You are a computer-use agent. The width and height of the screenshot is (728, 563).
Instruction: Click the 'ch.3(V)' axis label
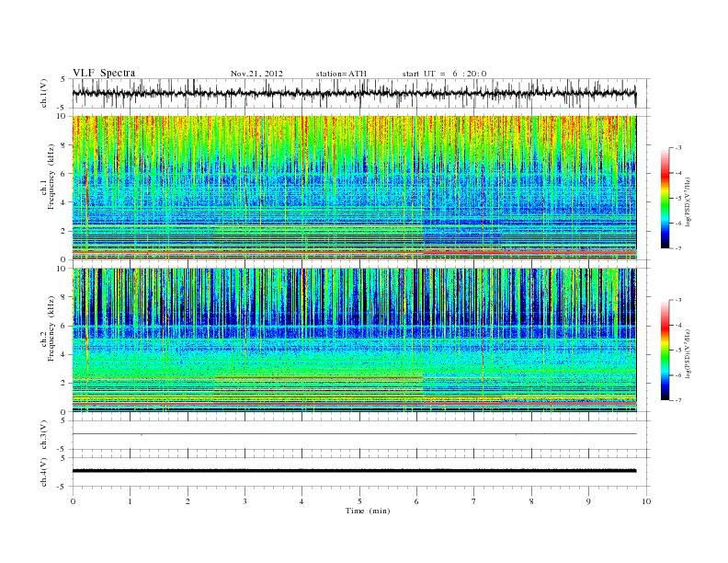[44, 435]
